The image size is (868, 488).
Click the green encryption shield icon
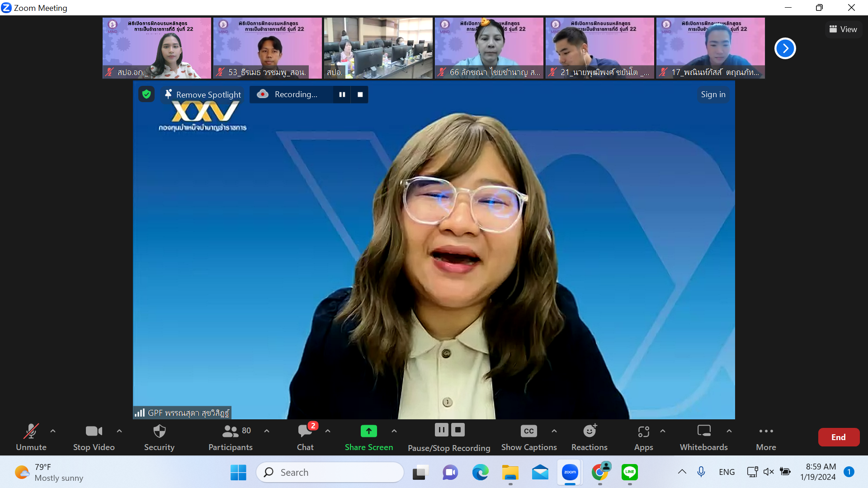pos(146,94)
